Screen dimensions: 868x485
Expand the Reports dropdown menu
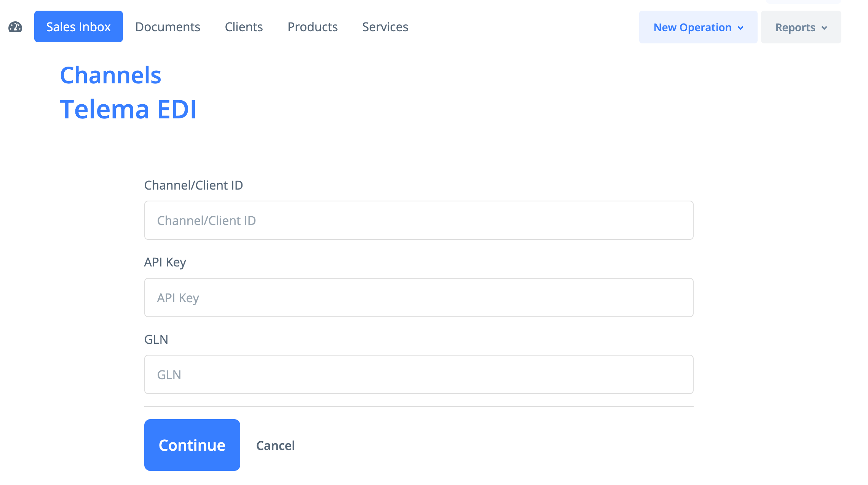click(x=801, y=27)
